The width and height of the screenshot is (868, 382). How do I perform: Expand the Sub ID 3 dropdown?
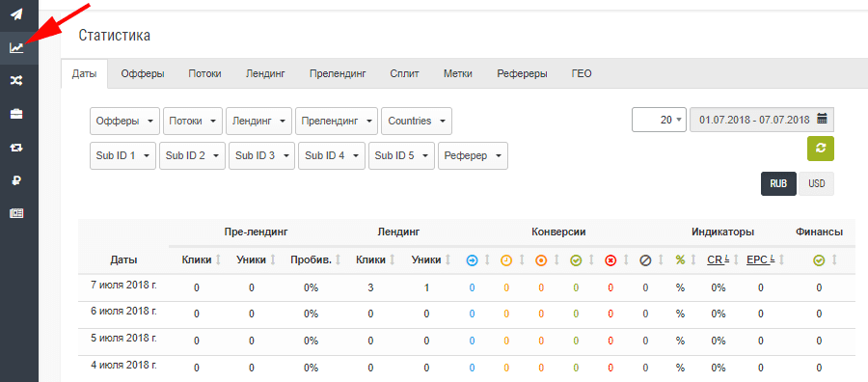pos(261,155)
